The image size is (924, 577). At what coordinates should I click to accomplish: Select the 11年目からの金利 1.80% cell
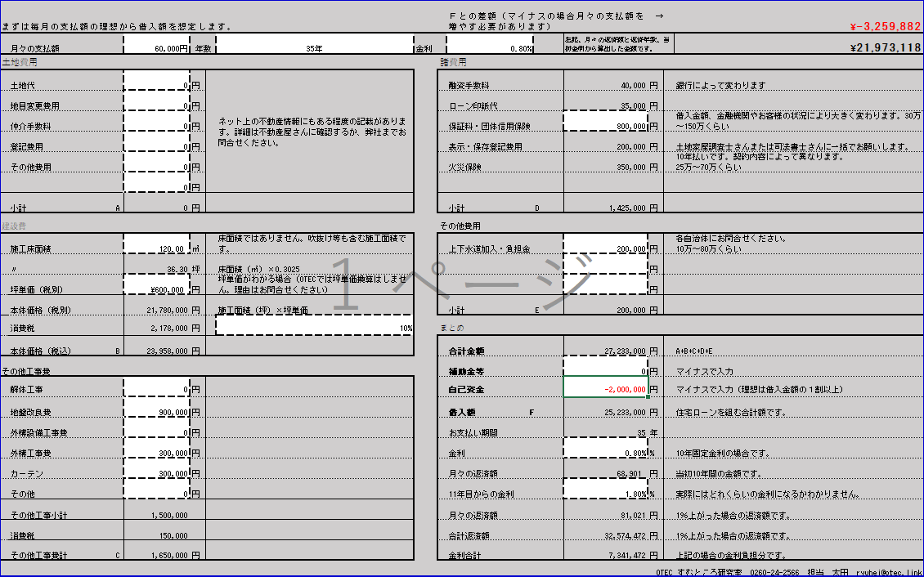pos(605,494)
